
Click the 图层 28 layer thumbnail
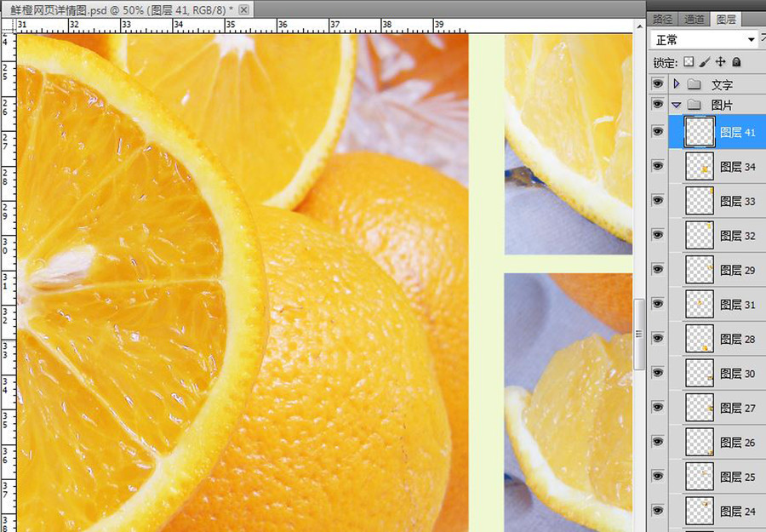(x=700, y=339)
